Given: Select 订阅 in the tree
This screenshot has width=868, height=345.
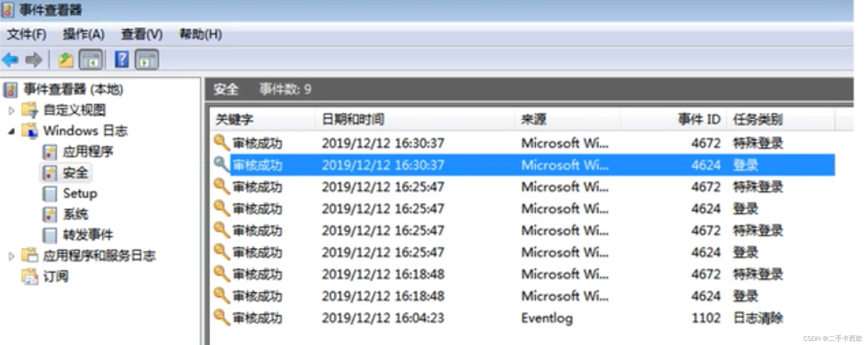Looking at the screenshot, I should 56,276.
